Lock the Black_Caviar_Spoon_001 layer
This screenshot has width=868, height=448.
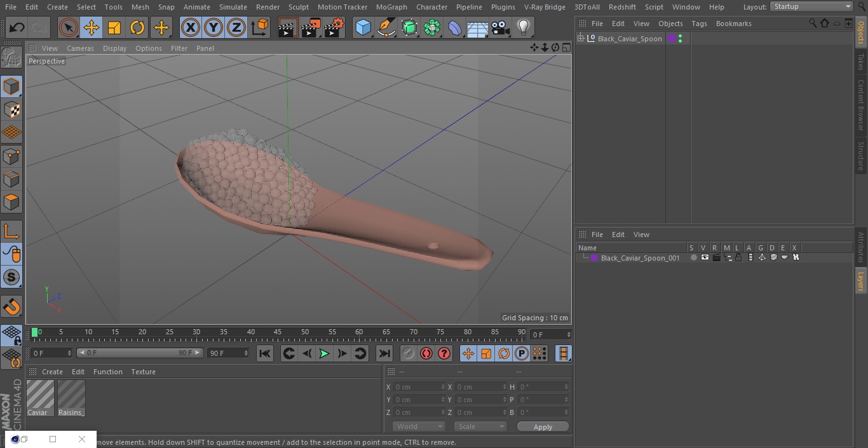tap(739, 257)
